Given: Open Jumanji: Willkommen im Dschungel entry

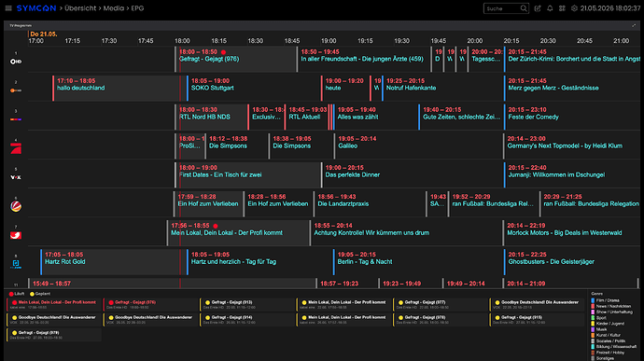Looking at the screenshot, I should (572, 175).
